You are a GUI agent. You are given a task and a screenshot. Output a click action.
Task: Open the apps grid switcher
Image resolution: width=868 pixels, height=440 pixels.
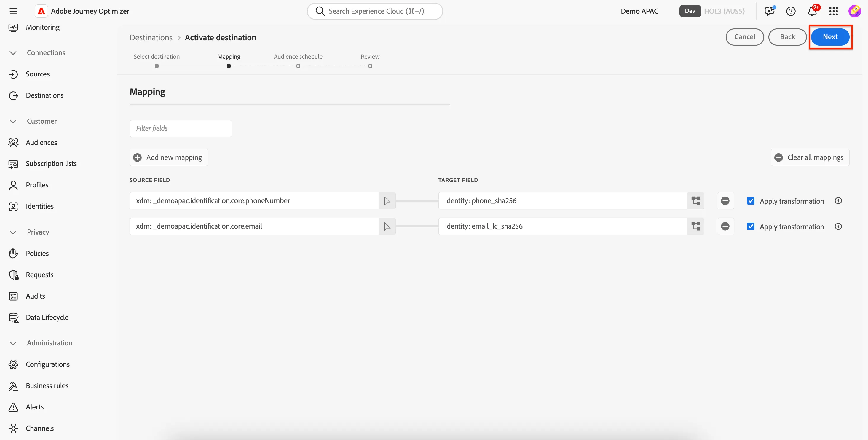833,11
